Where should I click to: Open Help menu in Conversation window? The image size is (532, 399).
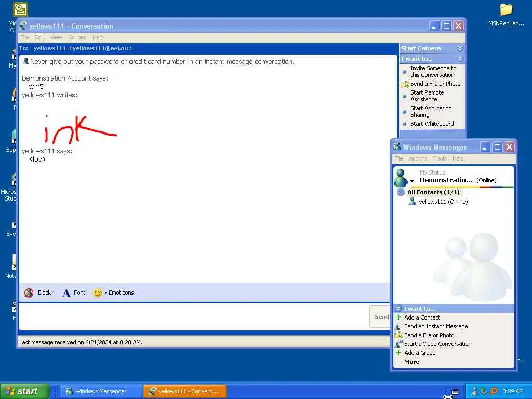coord(98,37)
